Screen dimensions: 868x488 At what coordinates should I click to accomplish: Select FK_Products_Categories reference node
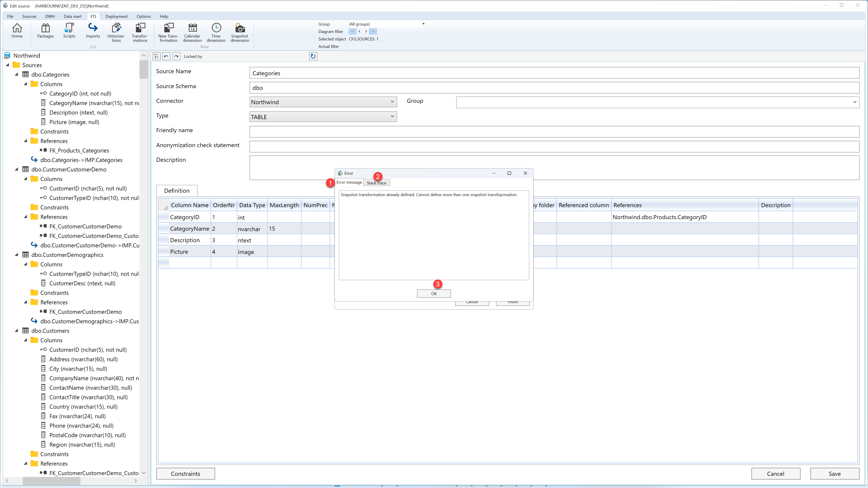[x=79, y=150]
